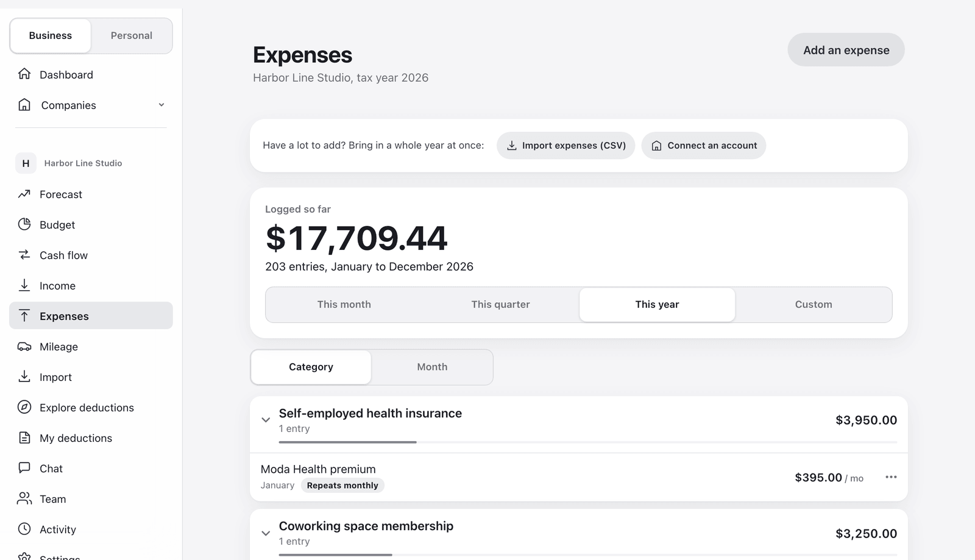The image size is (975, 560).
Task: Click the Moda Health premium entry
Action: 579,477
